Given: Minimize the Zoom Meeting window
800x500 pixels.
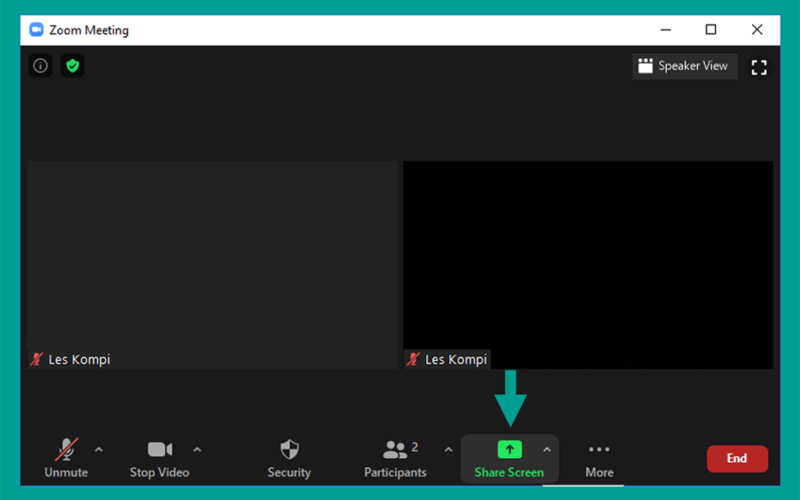Looking at the screenshot, I should [x=666, y=30].
